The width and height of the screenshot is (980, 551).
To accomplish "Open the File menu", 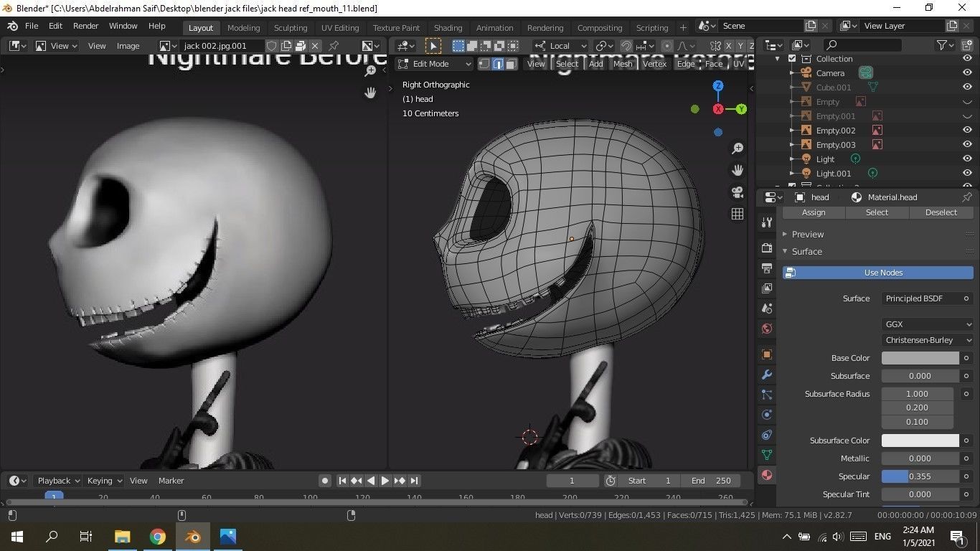I will tap(32, 26).
